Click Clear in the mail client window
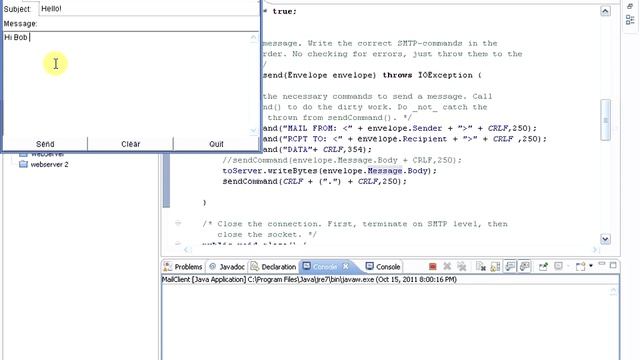 131,144
